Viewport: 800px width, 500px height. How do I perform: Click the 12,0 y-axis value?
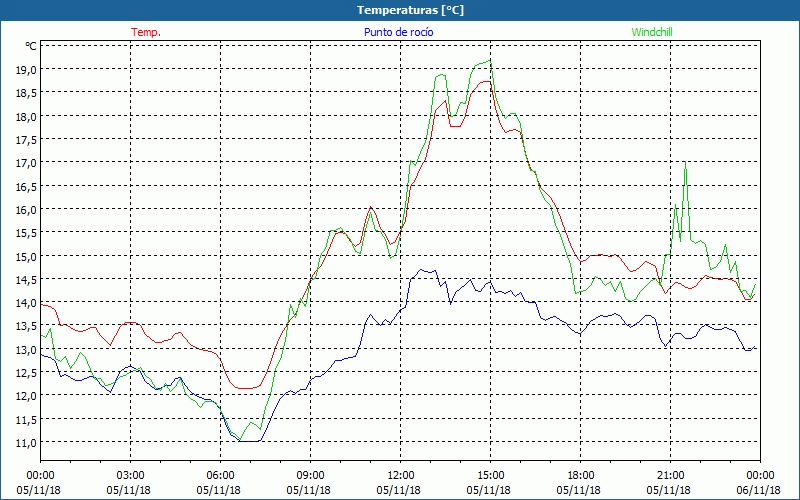pyautogui.click(x=26, y=396)
